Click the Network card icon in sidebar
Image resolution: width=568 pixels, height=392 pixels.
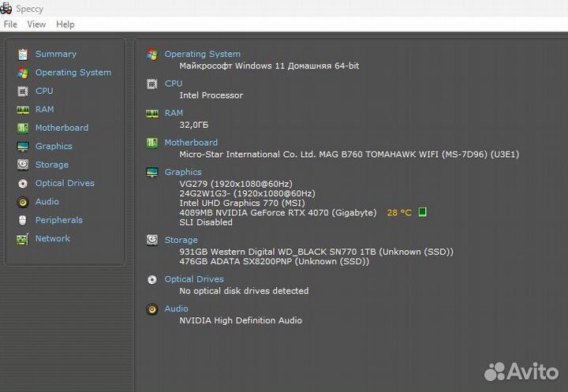pyautogui.click(x=22, y=239)
